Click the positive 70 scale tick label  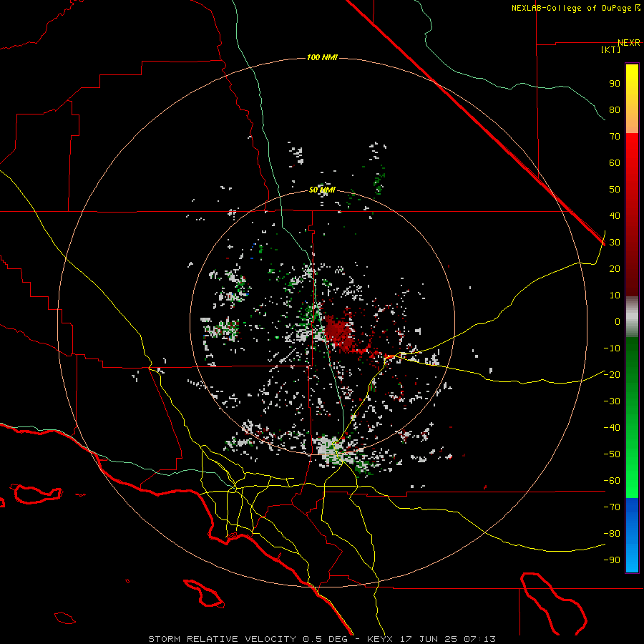point(615,137)
